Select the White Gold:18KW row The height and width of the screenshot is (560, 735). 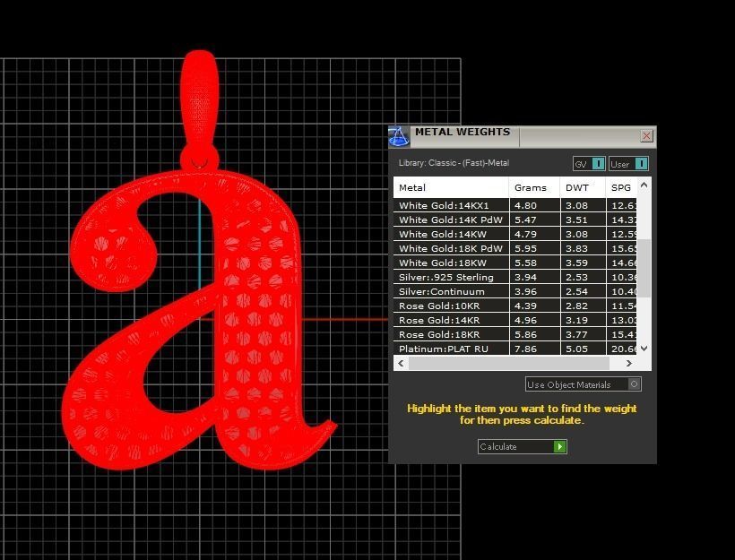[515, 263]
